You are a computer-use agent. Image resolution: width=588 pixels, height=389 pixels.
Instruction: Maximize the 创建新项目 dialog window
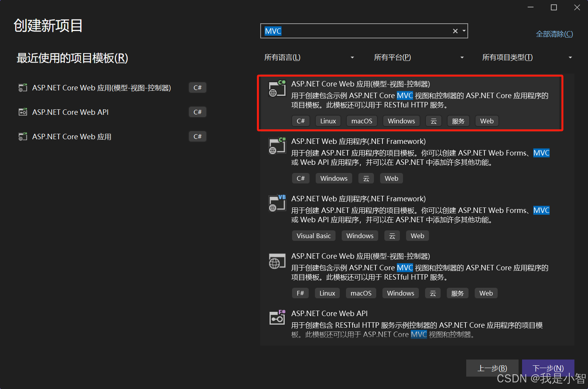554,7
